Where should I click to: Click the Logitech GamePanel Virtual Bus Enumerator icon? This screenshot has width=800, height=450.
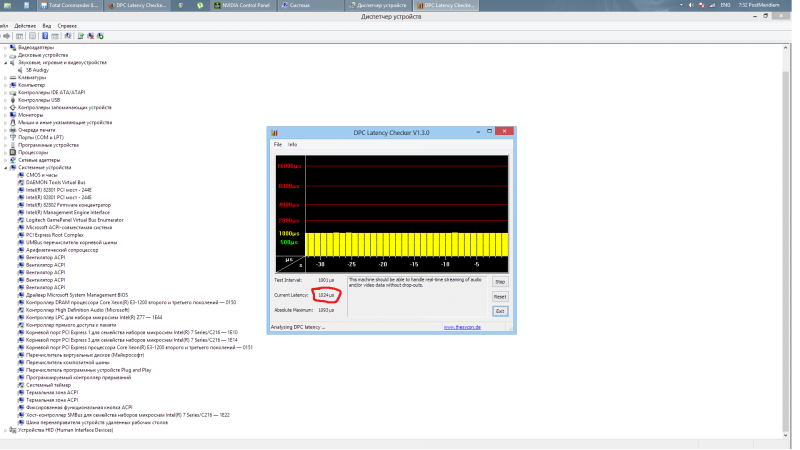coord(21,220)
